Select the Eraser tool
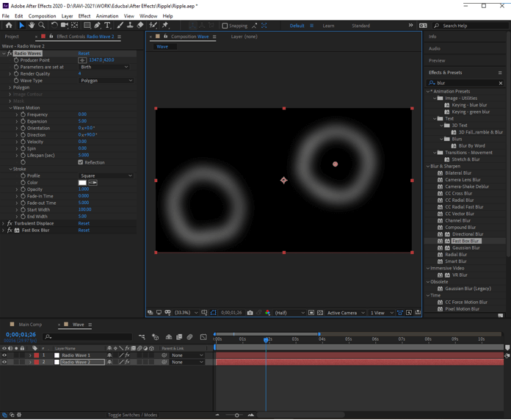 (x=140, y=26)
